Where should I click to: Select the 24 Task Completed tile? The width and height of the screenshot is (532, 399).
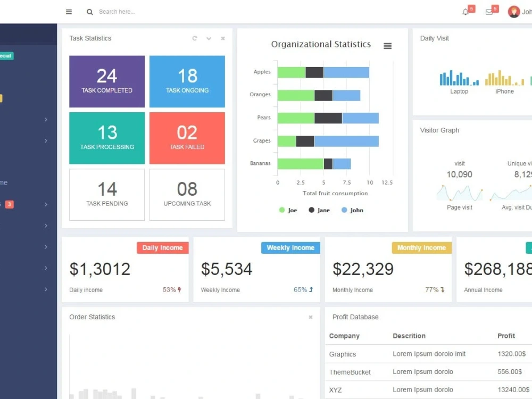pos(107,81)
